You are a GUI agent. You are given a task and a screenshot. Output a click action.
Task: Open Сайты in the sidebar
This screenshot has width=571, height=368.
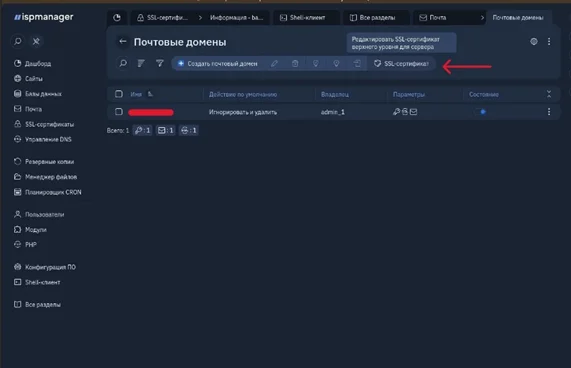[28, 79]
